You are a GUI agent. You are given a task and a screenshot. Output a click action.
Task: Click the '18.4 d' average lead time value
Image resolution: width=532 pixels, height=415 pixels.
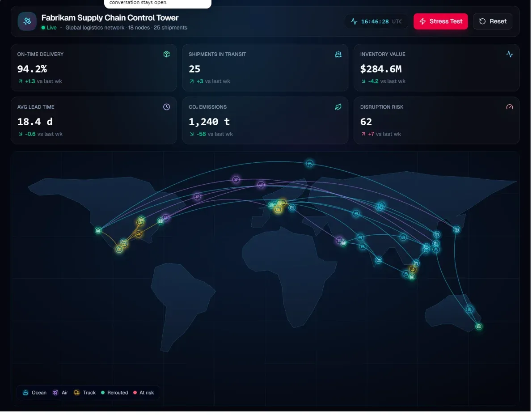tap(35, 122)
